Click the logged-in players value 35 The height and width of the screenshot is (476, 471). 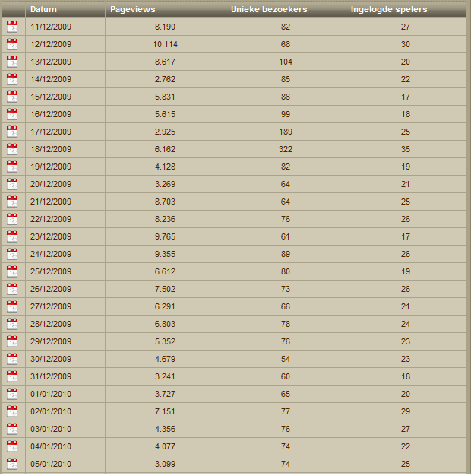click(406, 149)
